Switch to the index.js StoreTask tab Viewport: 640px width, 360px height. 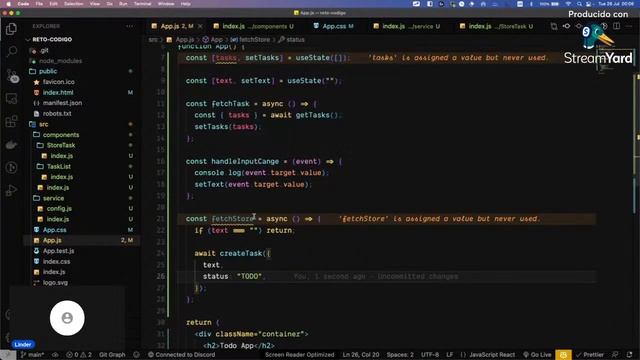click(496, 26)
